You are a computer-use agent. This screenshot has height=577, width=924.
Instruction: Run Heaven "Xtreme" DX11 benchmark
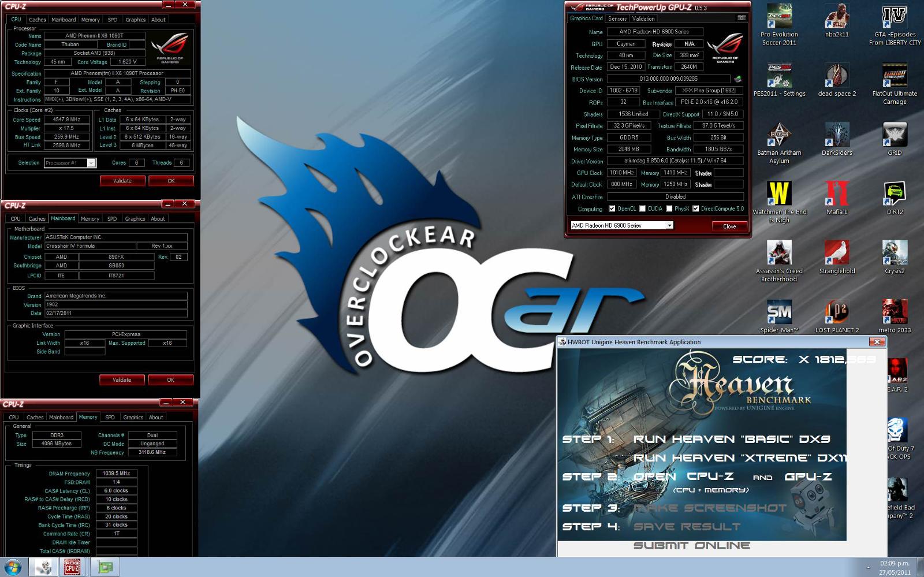(740, 458)
